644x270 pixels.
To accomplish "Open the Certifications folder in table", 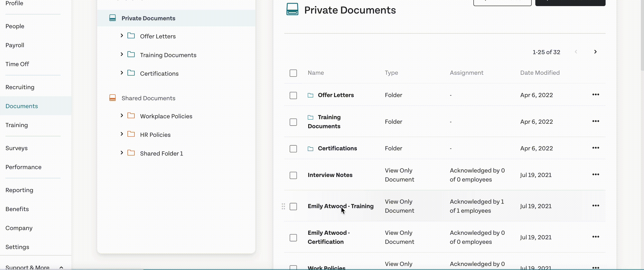I will tap(337, 148).
